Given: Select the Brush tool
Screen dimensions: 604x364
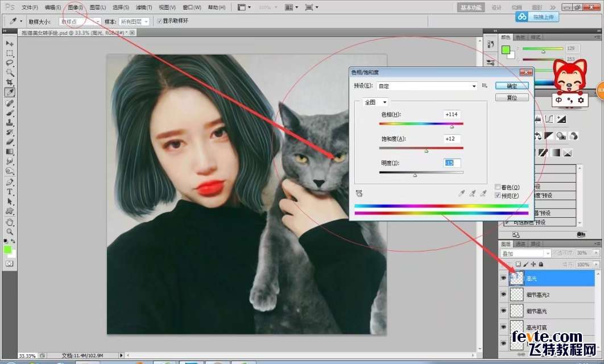Looking at the screenshot, I should (x=10, y=113).
